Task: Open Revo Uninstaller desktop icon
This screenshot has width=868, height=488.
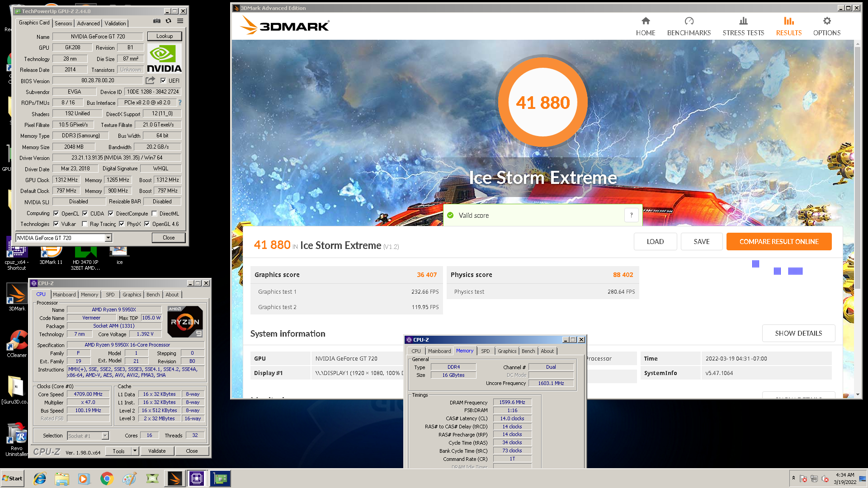Action: point(17,439)
